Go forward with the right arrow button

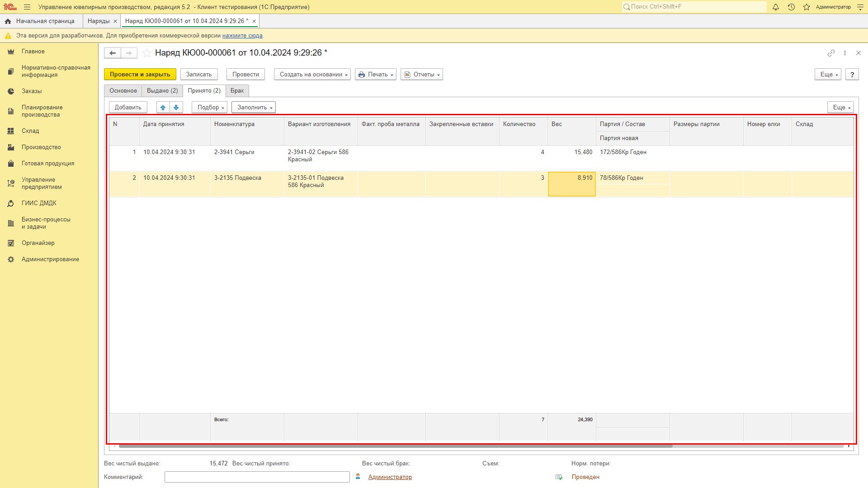tap(129, 53)
